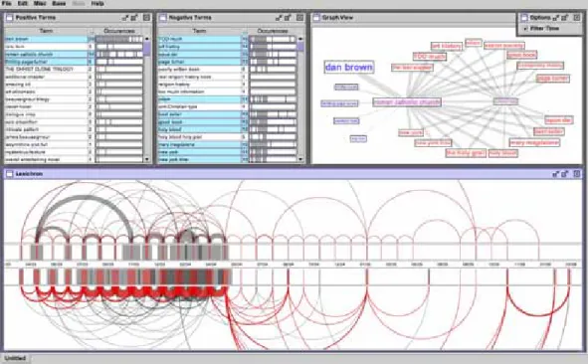The width and height of the screenshot is (588, 364).
Task: Click the Negative Terms scrollbar thumb
Action: [300, 46]
